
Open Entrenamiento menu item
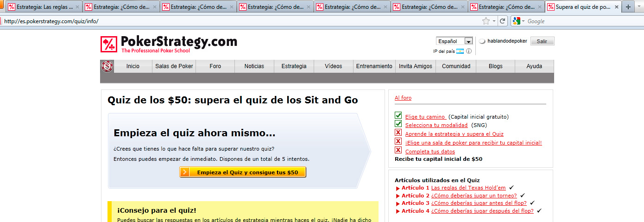pos(374,66)
